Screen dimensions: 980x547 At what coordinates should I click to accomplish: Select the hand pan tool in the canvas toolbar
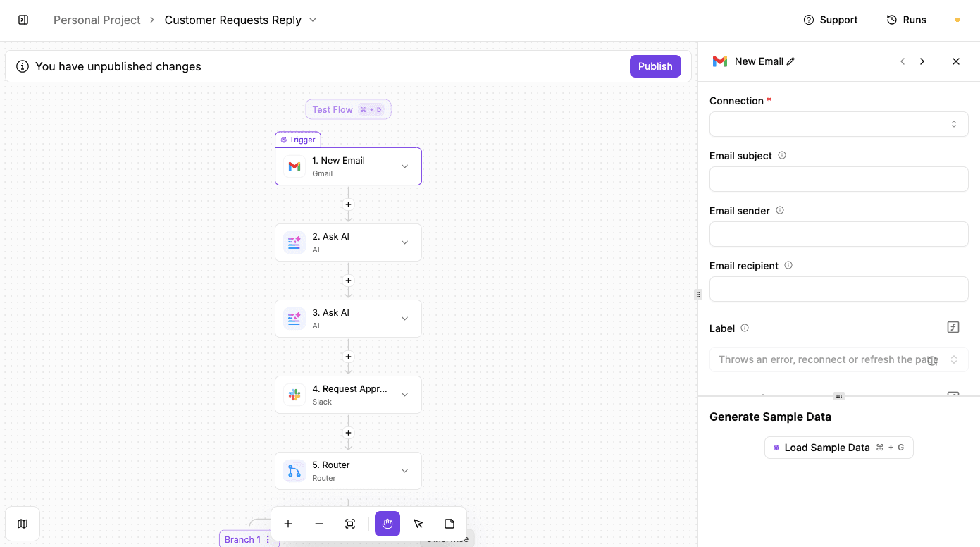pyautogui.click(x=387, y=524)
